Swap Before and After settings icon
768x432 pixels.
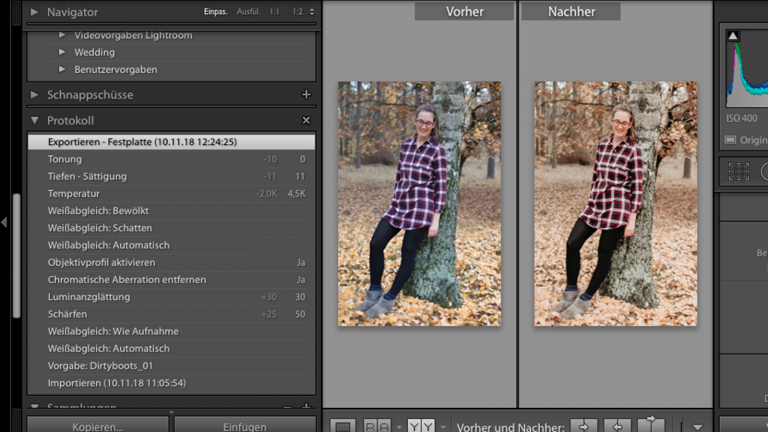pyautogui.click(x=651, y=425)
